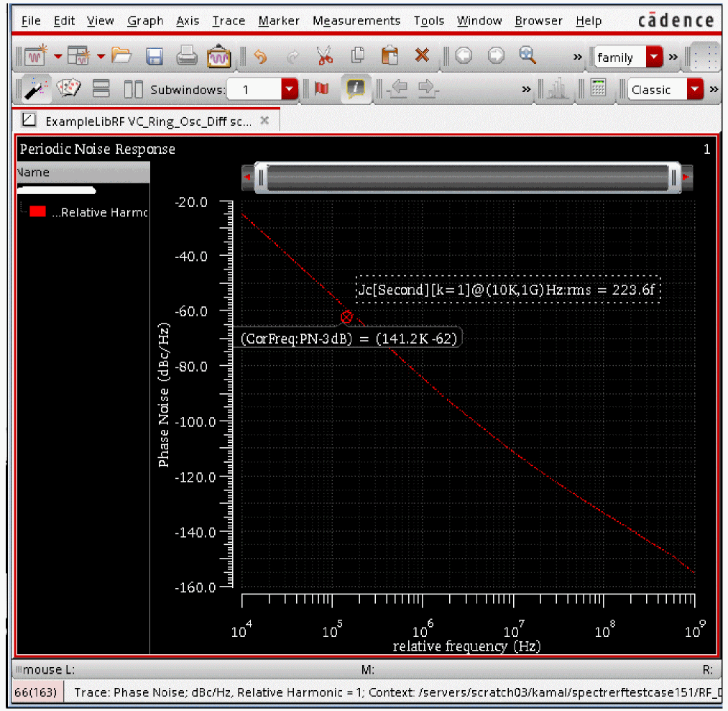Close the VC_Ring_Osc_Diff tab
The height and width of the screenshot is (711, 728).
pos(264,120)
